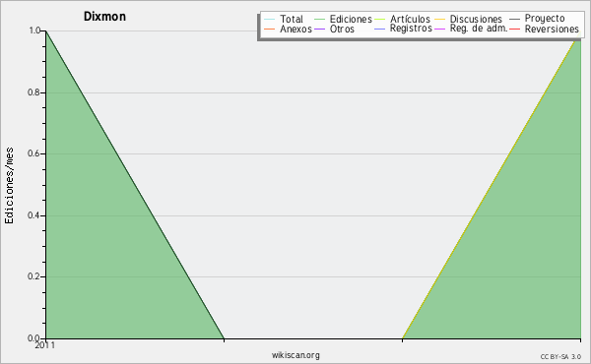This screenshot has width=591, height=364.
Task: Click the 0.4 y-axis tick label
Action: [x=33, y=215]
